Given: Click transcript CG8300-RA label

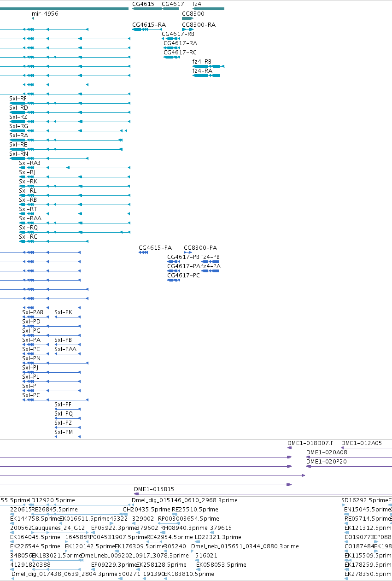Looking at the screenshot, I should coord(199,25).
